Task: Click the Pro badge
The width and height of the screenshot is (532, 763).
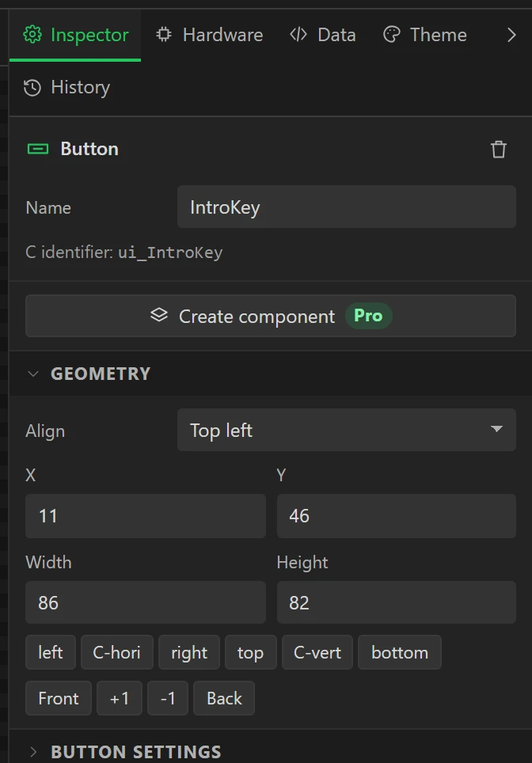Action: (x=368, y=316)
